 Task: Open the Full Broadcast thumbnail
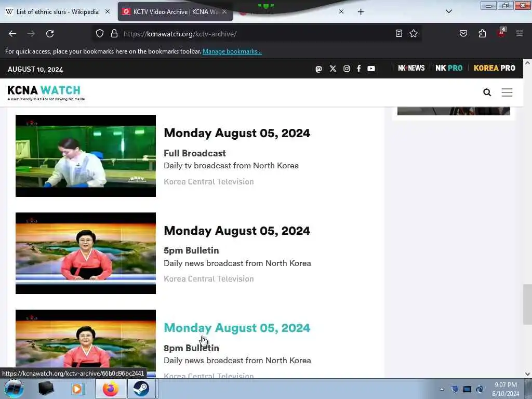[x=86, y=156]
